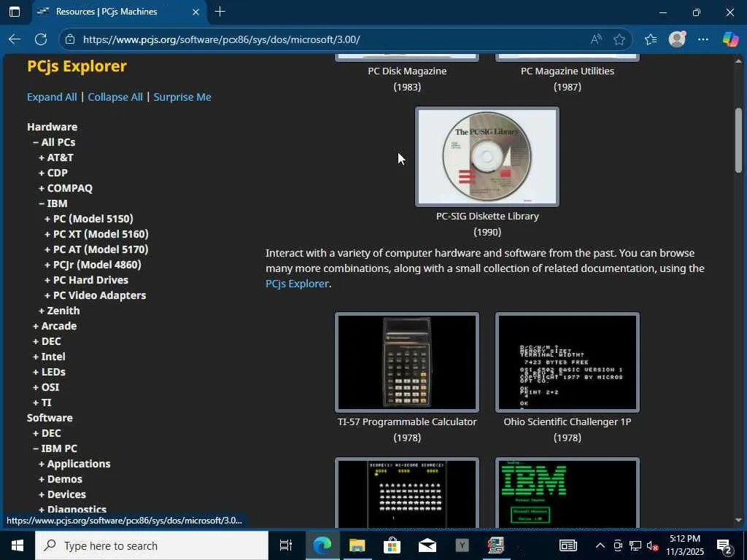This screenshot has width=747, height=560.
Task: Click the Expand All link
Action: 52,97
